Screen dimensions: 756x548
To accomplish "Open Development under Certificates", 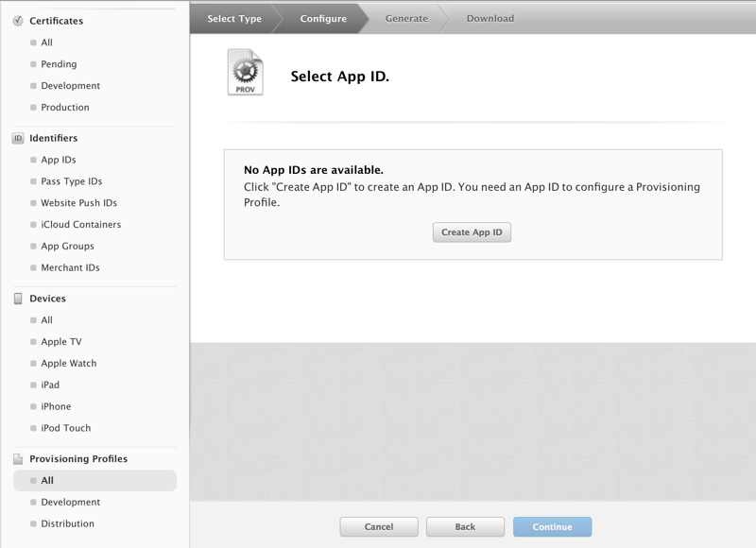I will 70,86.
